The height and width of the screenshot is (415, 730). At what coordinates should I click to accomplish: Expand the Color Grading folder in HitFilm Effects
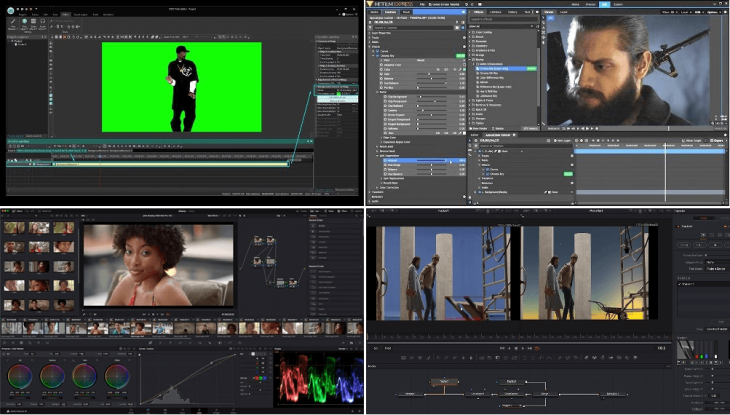(x=470, y=32)
